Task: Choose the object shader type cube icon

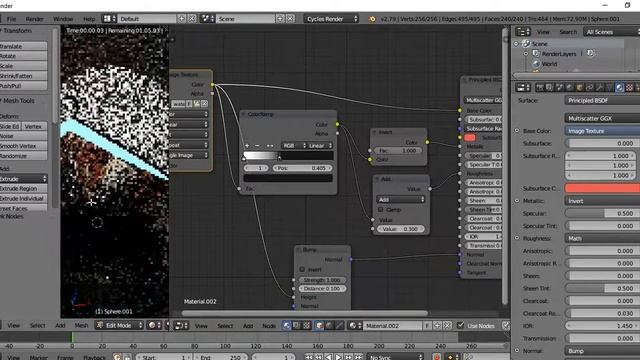Action: coord(320,325)
